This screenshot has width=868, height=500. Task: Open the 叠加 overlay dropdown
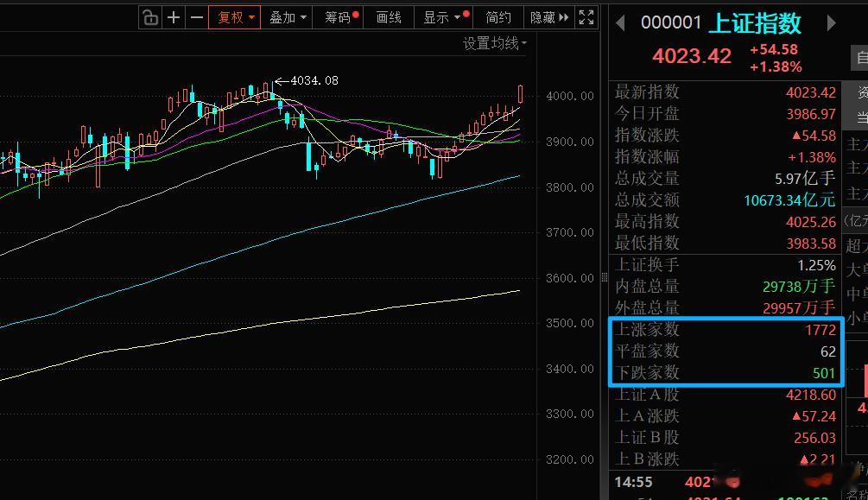coord(287,16)
